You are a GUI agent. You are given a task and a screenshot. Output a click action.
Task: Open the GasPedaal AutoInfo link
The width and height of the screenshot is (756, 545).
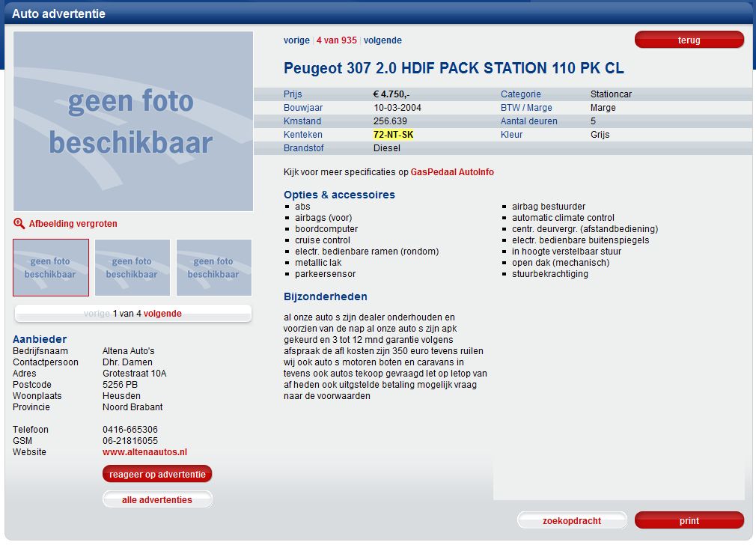(x=452, y=172)
